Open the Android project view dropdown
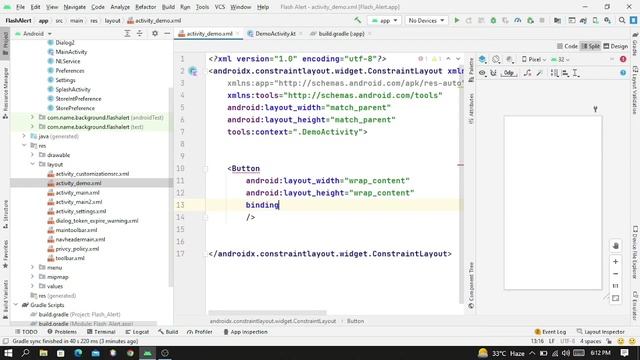The width and height of the screenshot is (640, 360). [x=33, y=33]
